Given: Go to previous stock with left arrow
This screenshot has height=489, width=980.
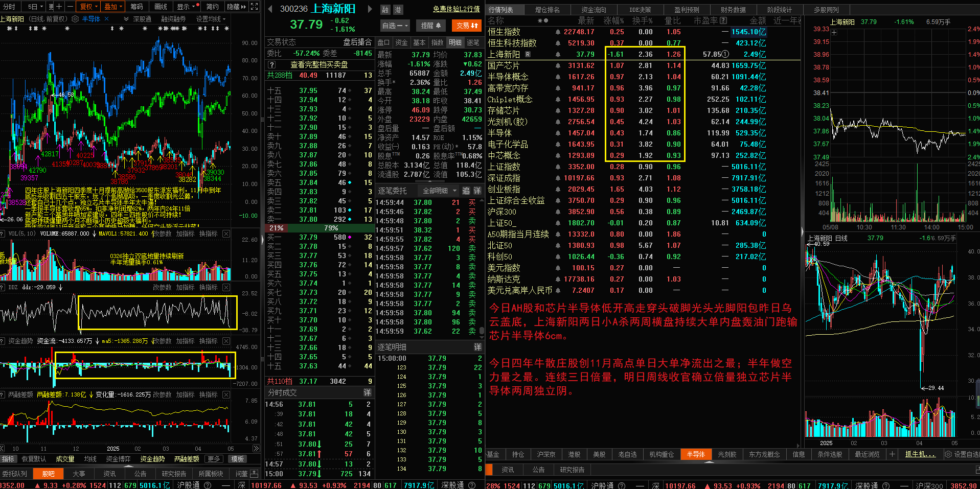Looking at the screenshot, I should 270,9.
